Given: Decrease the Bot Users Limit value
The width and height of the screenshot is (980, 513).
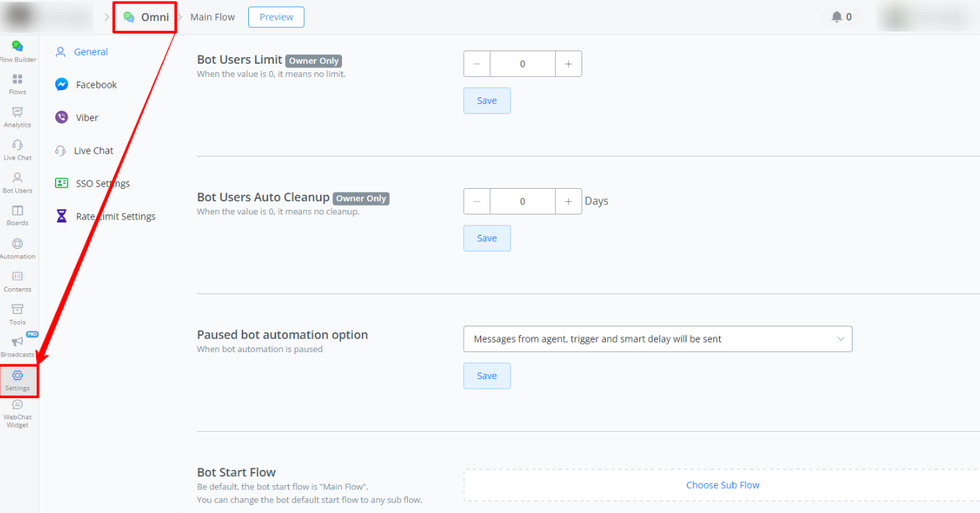Looking at the screenshot, I should tap(477, 64).
